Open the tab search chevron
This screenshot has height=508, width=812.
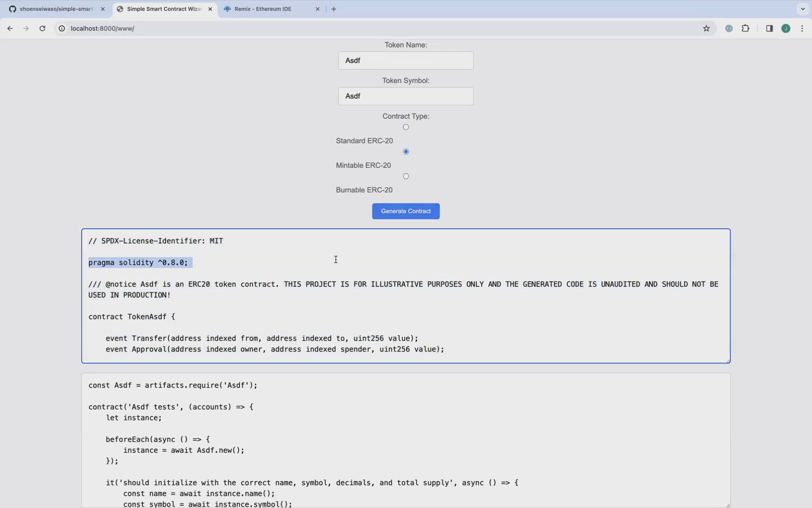(x=803, y=9)
